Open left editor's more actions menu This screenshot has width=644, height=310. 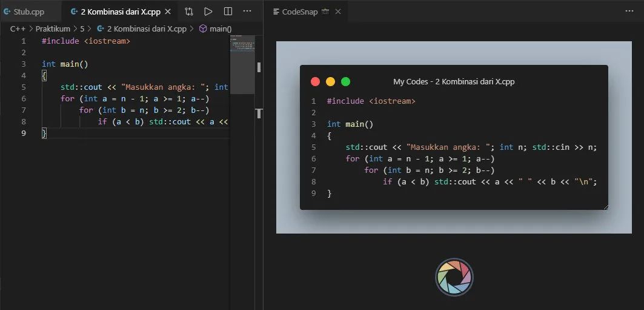247,12
